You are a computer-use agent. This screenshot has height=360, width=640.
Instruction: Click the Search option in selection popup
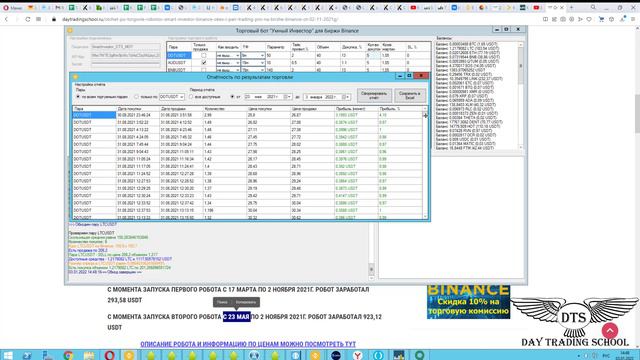[x=222, y=302]
